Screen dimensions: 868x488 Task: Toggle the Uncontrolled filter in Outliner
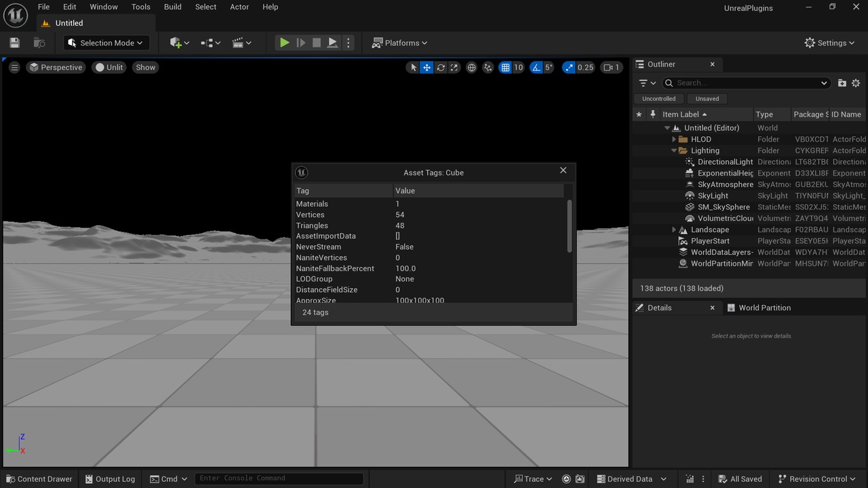(659, 99)
